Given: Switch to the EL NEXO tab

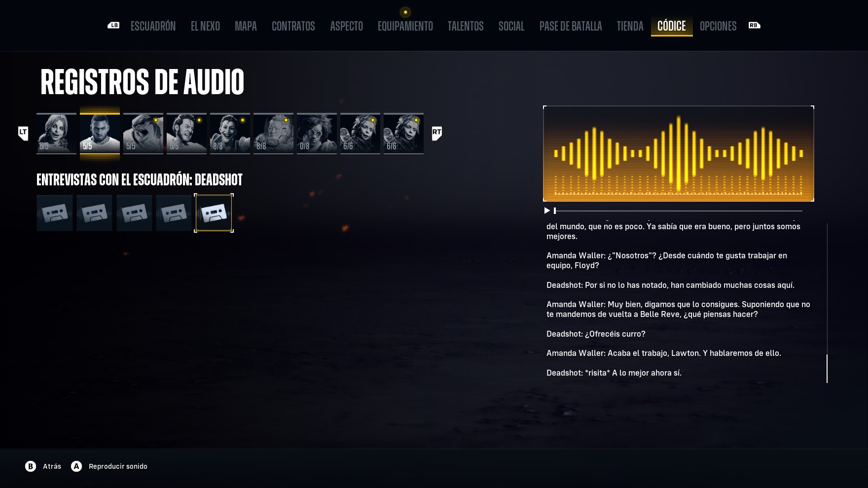Looking at the screenshot, I should tap(205, 26).
